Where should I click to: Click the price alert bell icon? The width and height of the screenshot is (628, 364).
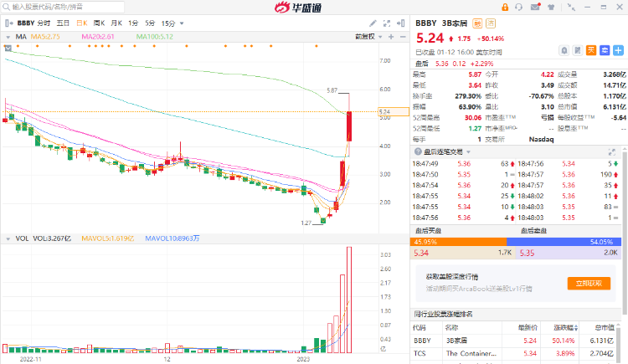(564, 50)
